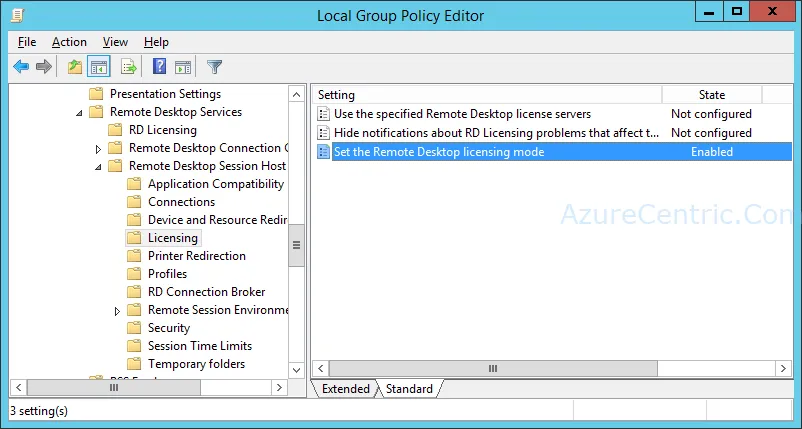Toggle the Show/Hide Console Tree button

(x=99, y=66)
